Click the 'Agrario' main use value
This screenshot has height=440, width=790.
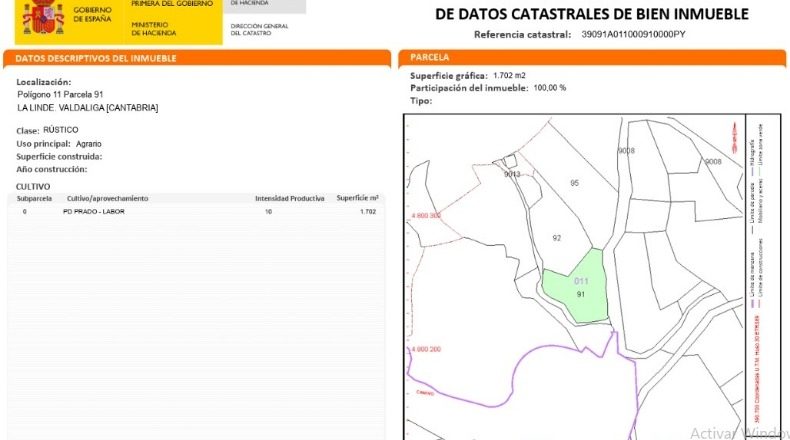89,144
